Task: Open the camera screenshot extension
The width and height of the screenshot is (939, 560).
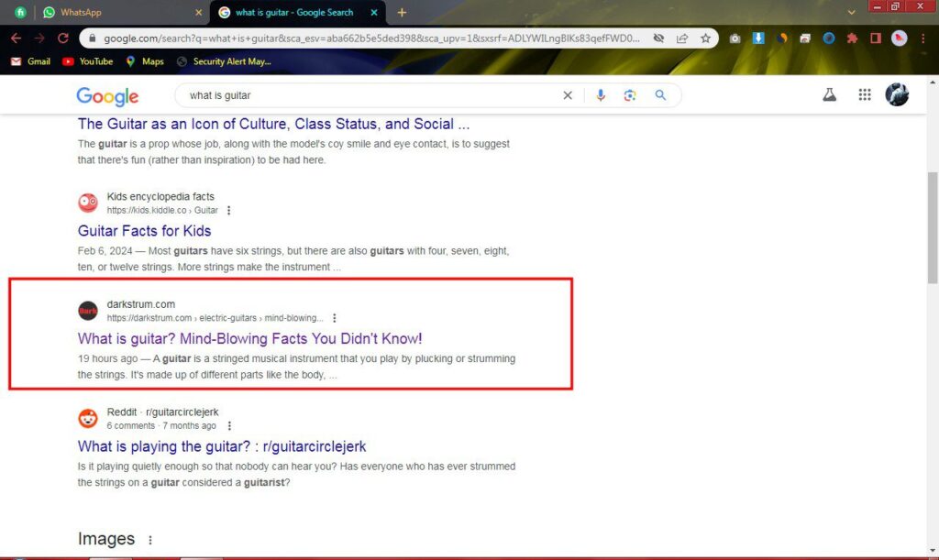Action: tap(735, 38)
